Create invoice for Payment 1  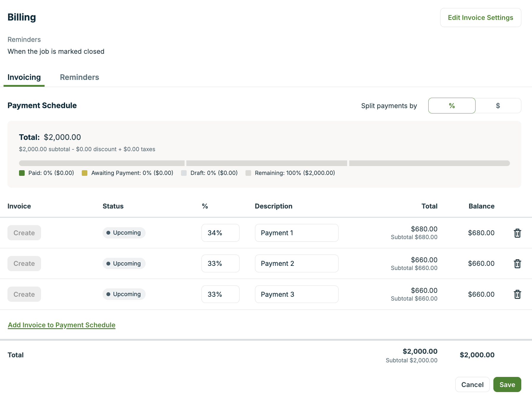[x=24, y=233]
